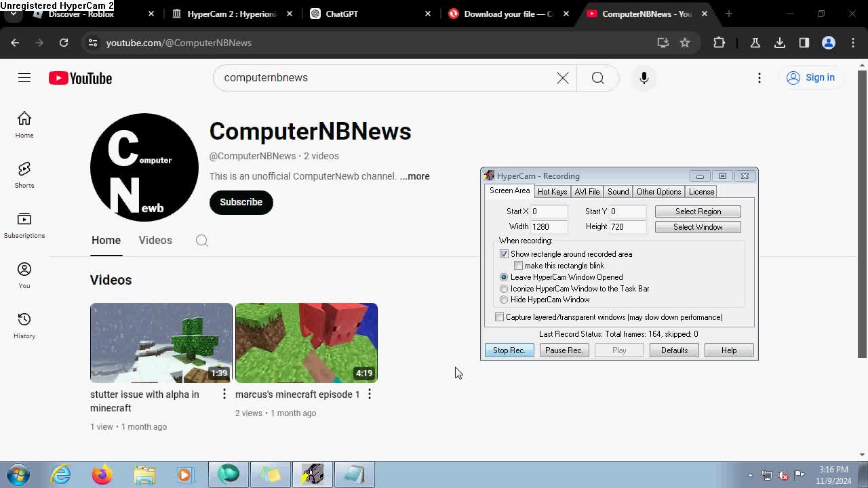
Task: Switch to HyperCam Screen Area tab
Action: point(510,191)
